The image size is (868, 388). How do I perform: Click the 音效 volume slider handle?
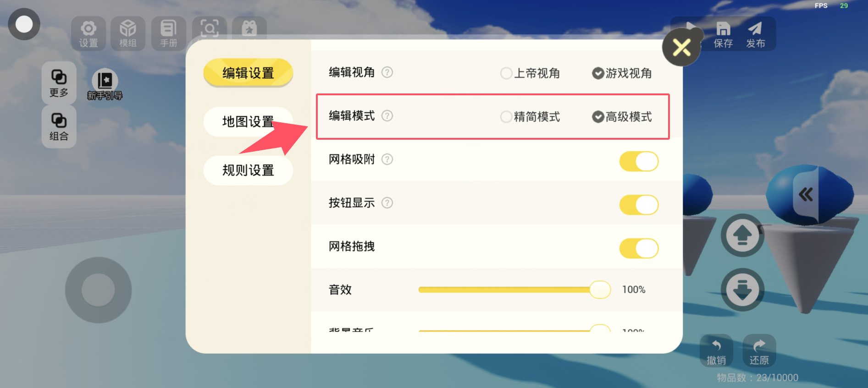tap(600, 290)
